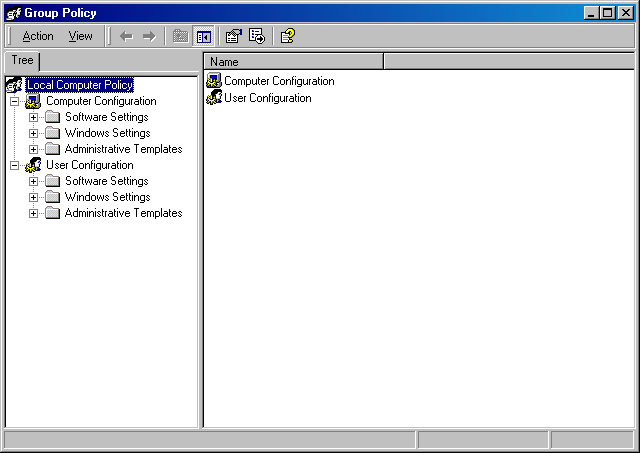Maximize the Group Policy window
Screen dimensions: 640x453
click(x=607, y=13)
